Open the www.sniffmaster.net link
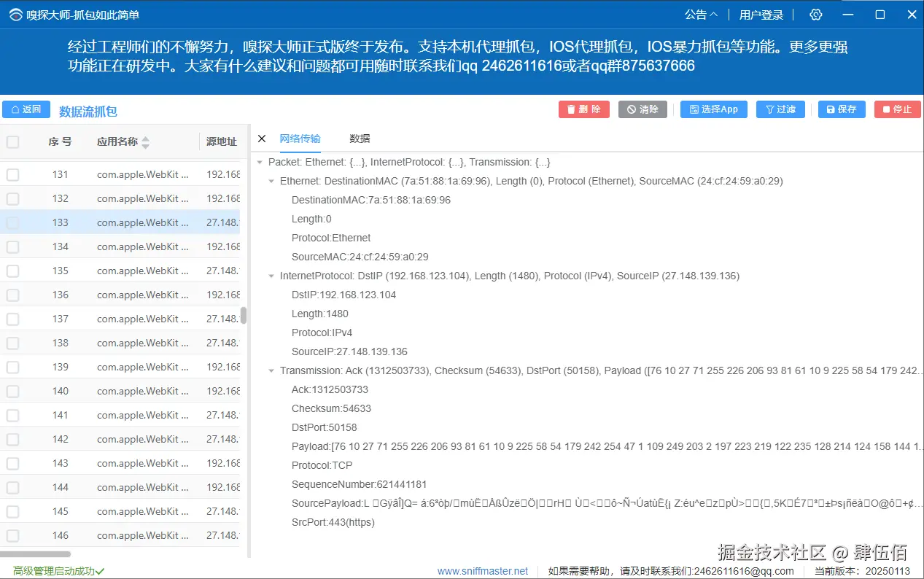The width and height of the screenshot is (924, 579). tap(484, 571)
